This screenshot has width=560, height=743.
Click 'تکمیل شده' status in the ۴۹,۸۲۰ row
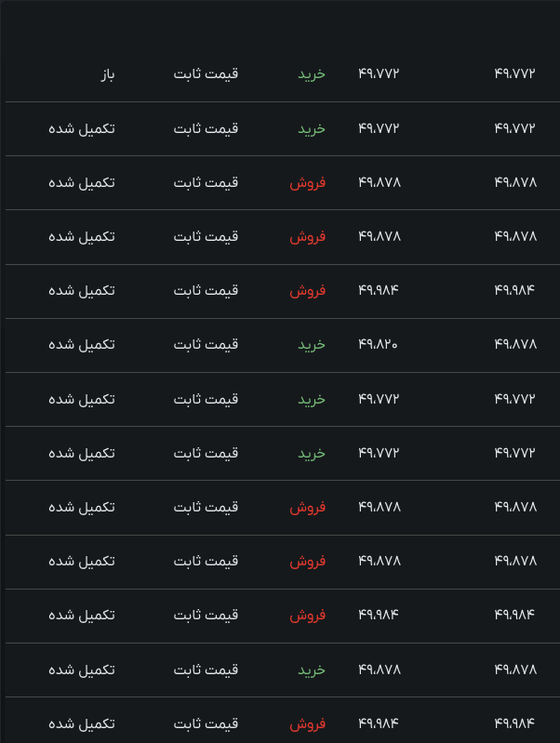[82, 344]
